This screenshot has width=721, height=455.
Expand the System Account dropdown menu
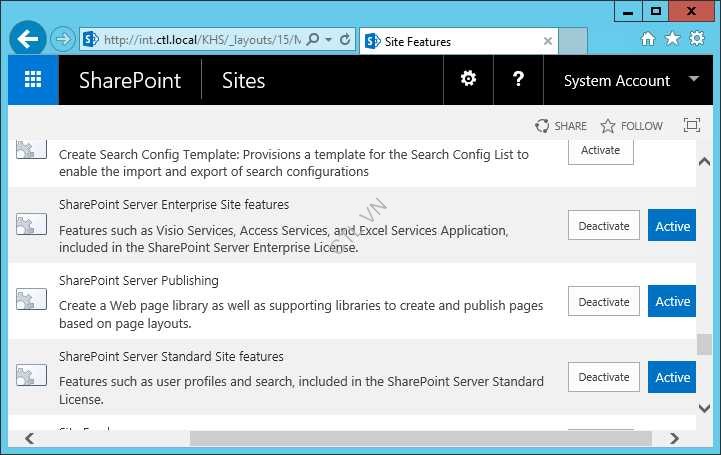[694, 80]
